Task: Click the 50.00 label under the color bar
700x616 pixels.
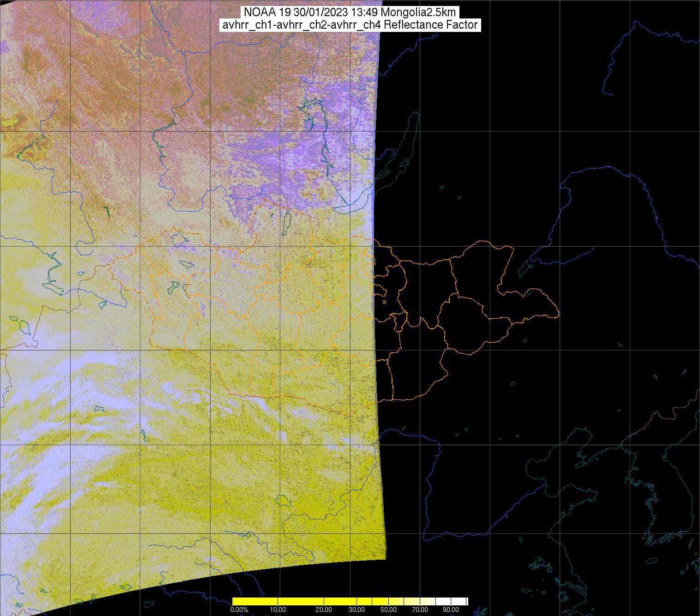Action: click(389, 610)
